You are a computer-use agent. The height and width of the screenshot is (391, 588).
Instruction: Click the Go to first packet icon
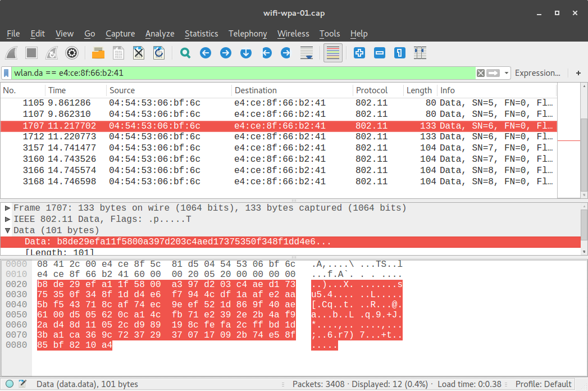tap(265, 52)
